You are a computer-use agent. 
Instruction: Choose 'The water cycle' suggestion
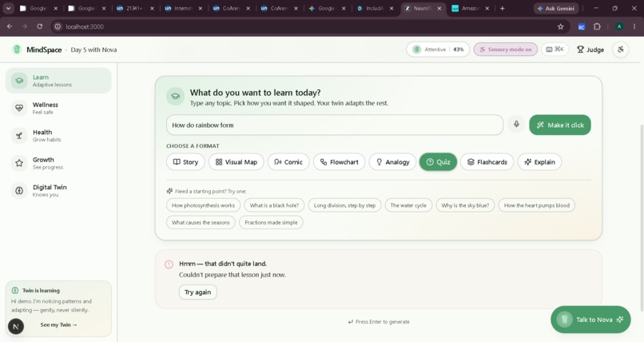click(408, 205)
